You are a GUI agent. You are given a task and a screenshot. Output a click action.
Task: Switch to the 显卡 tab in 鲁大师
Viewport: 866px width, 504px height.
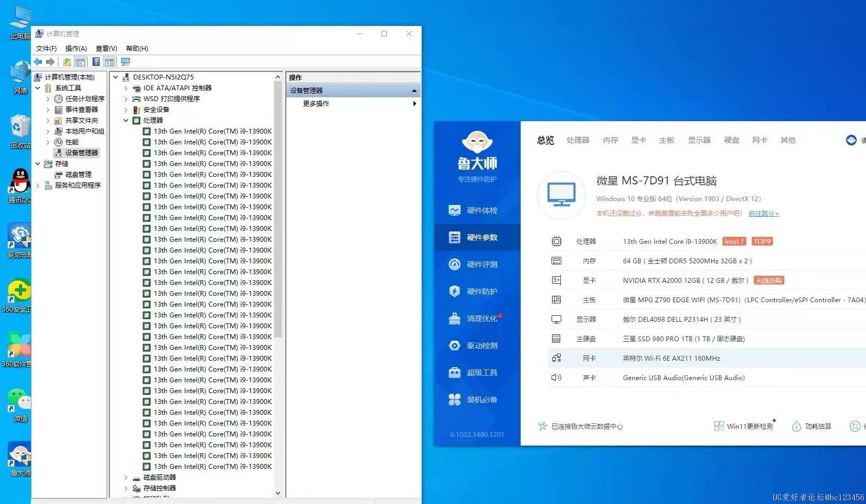tap(639, 140)
